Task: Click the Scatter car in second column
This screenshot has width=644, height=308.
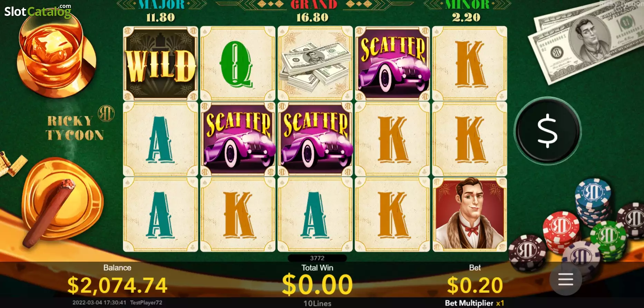Action: tap(238, 139)
